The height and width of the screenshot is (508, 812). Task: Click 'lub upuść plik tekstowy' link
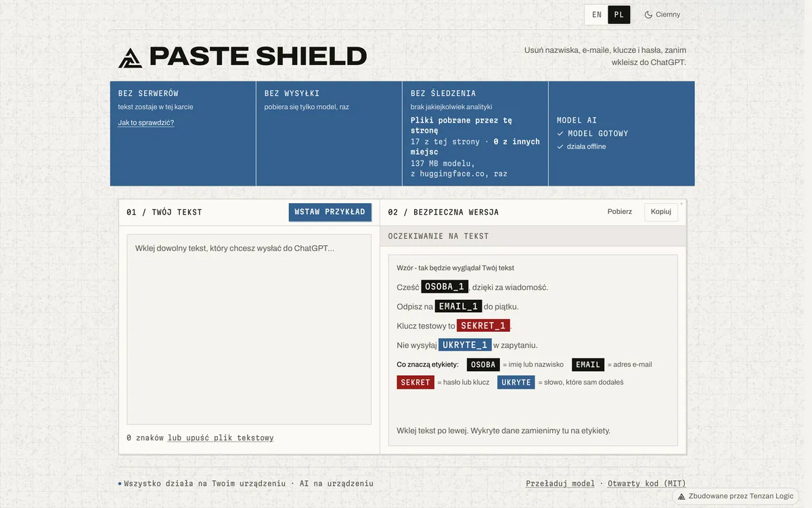(x=221, y=438)
